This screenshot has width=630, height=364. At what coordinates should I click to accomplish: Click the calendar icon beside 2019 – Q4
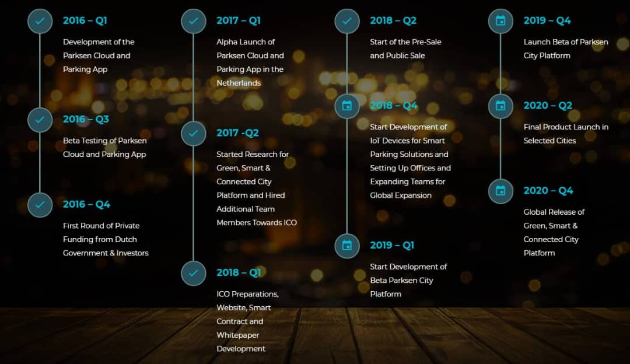(x=501, y=21)
